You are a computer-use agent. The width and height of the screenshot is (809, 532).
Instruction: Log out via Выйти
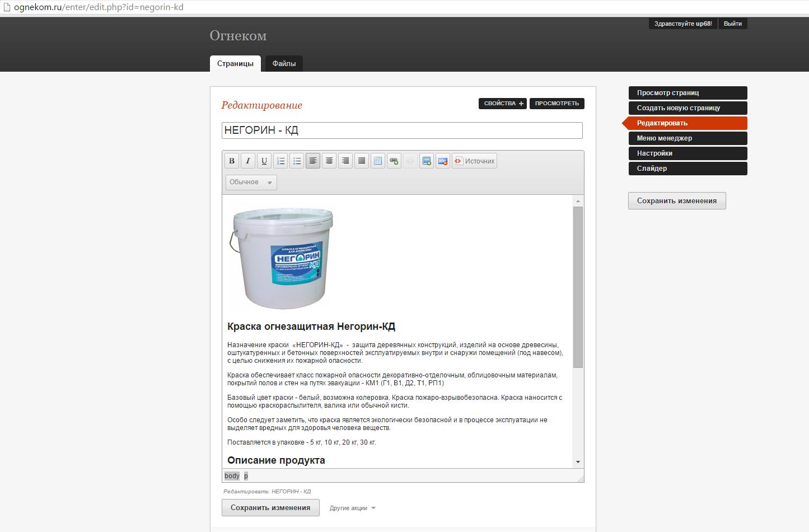(x=732, y=24)
